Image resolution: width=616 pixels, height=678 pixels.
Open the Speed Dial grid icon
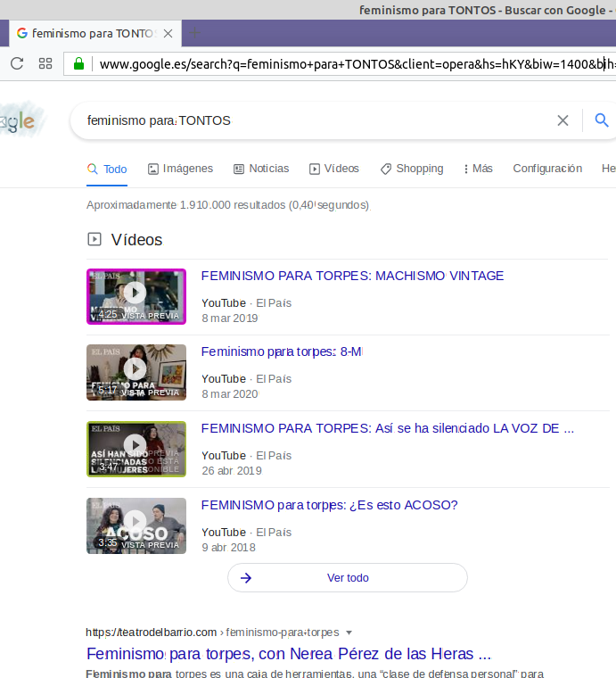tap(45, 63)
